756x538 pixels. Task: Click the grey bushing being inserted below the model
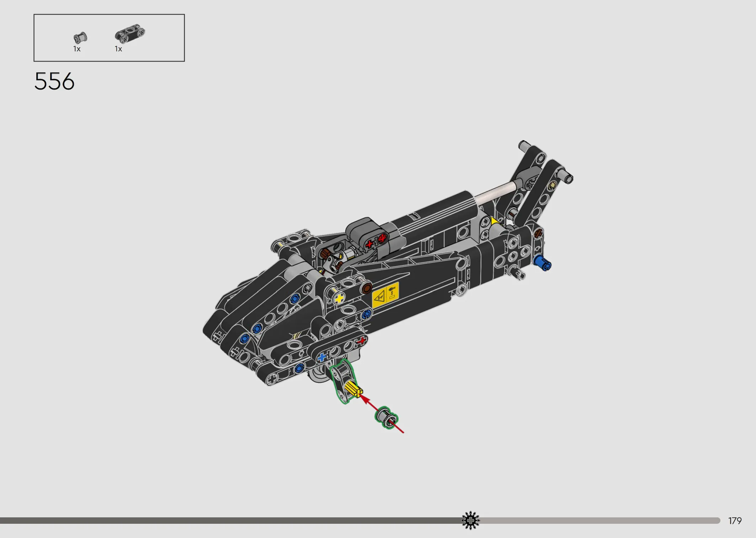pyautogui.click(x=387, y=417)
